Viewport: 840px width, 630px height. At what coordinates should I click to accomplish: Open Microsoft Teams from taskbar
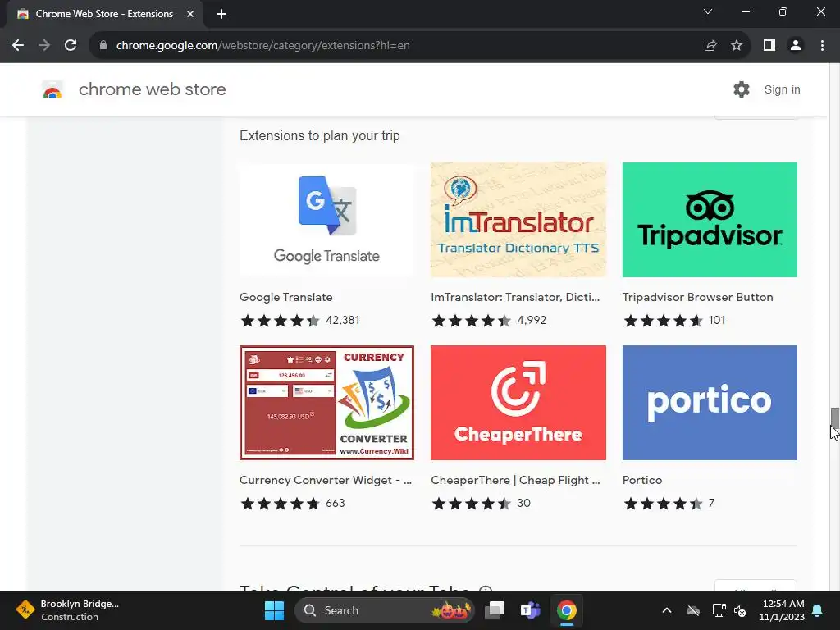tap(531, 610)
